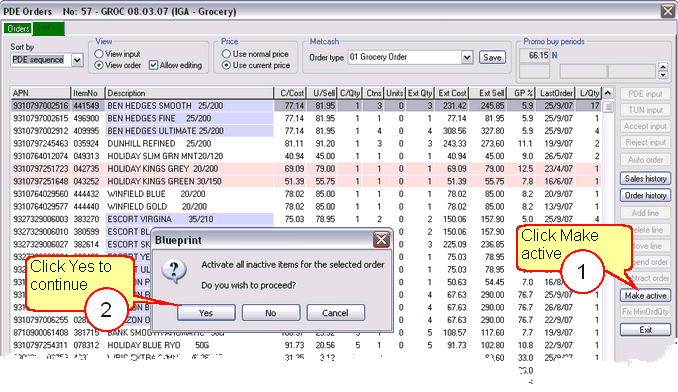Sort by the C/Cost column header
This screenshot has height=392, width=678.
pyautogui.click(x=290, y=93)
